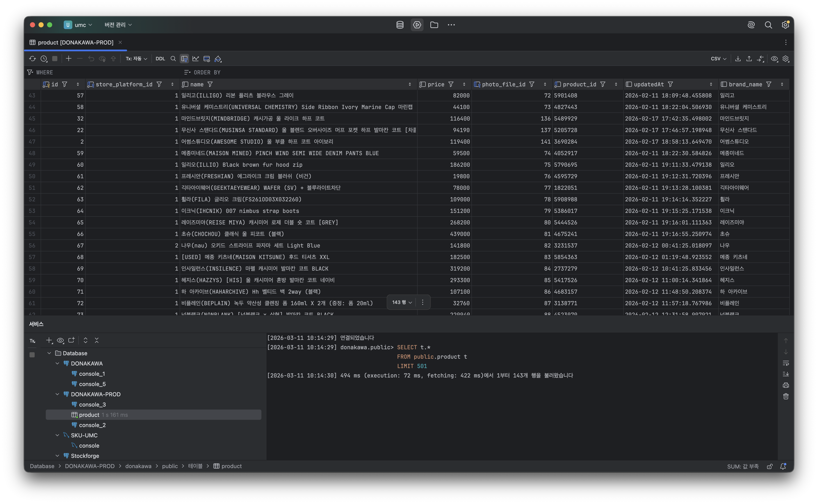The image size is (818, 504).
Task: Click the DDL button
Action: pos(160,59)
